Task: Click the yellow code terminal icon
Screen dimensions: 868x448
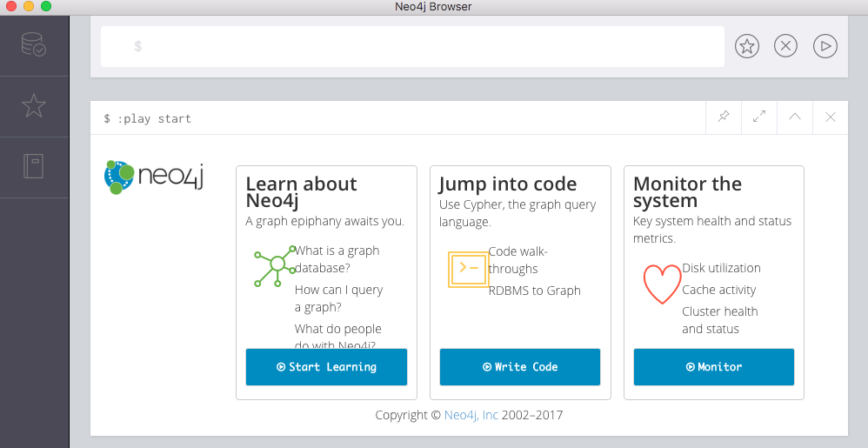Action: (x=467, y=269)
